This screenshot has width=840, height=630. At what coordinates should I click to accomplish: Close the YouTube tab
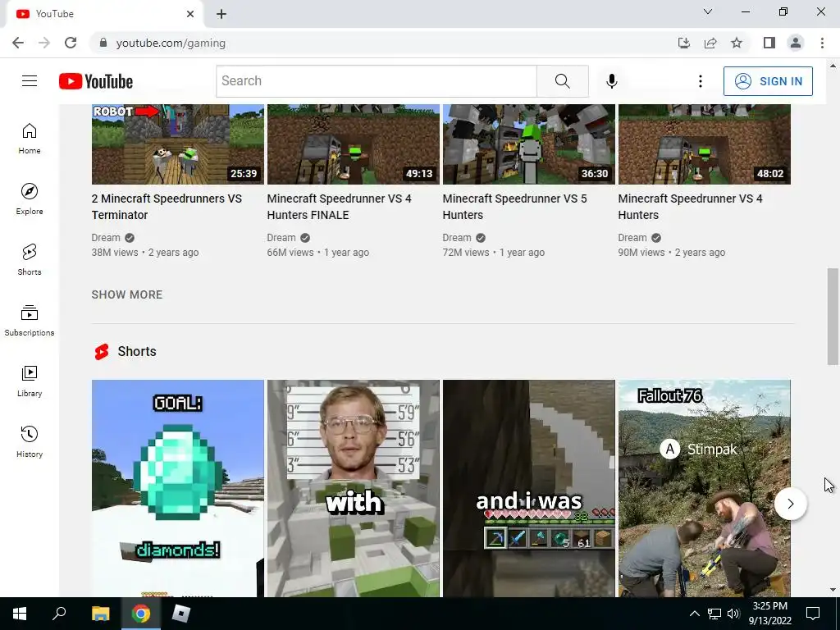190,14
